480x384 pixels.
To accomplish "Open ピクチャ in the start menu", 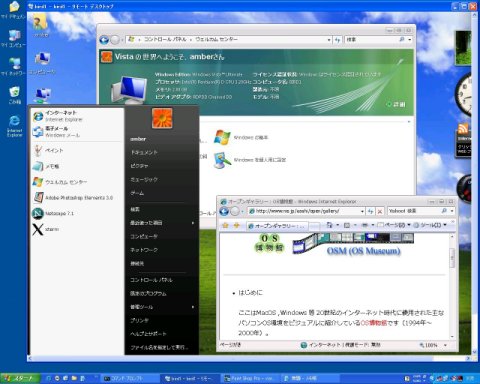I will (139, 166).
